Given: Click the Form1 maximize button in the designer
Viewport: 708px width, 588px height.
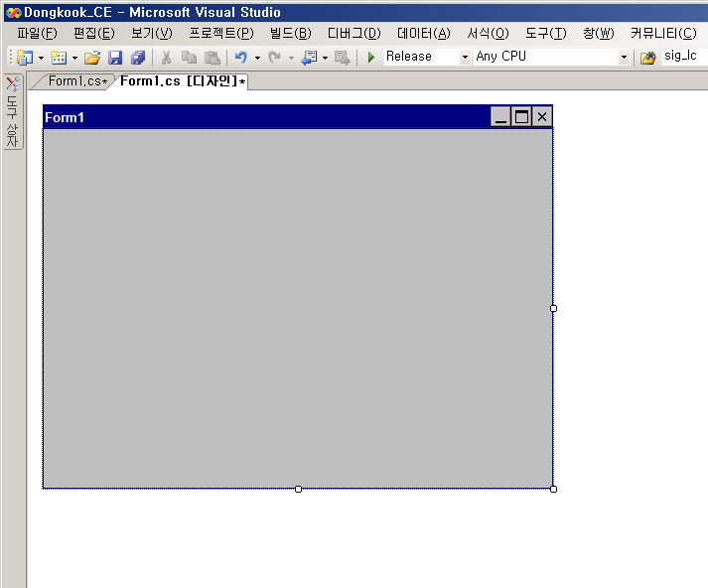Looking at the screenshot, I should point(521,117).
